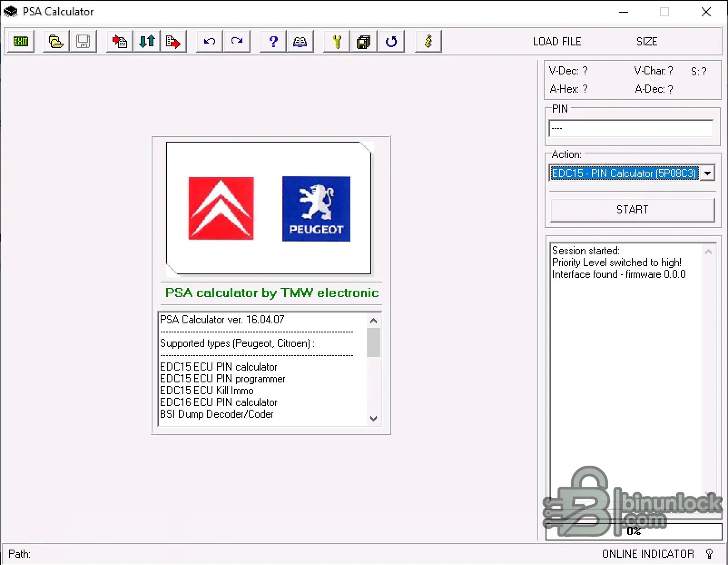This screenshot has height=565, width=728.
Task: Select 'EDC15 ECU PIN programmer' line
Action: 223,379
